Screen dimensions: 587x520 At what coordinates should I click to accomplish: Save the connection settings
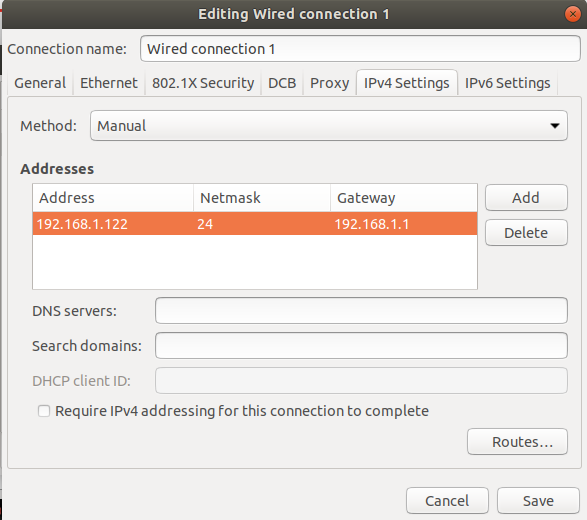click(538, 501)
